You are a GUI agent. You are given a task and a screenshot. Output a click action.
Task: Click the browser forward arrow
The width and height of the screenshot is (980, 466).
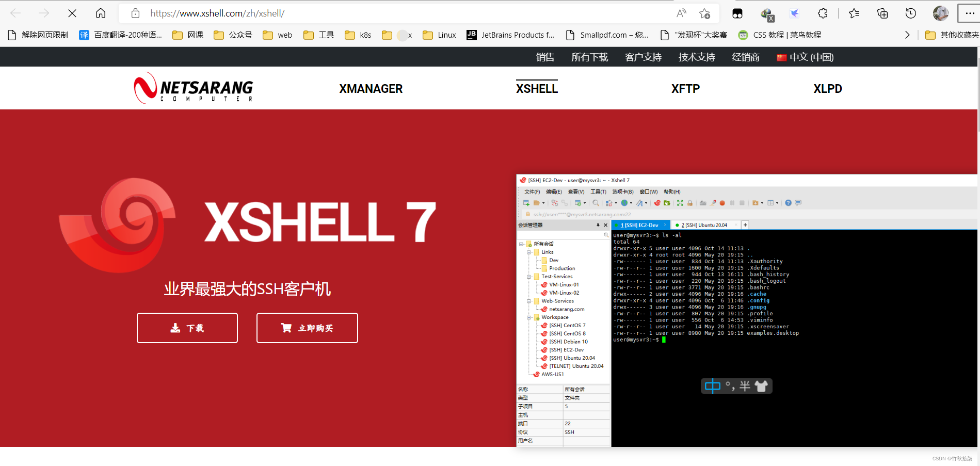click(x=44, y=13)
